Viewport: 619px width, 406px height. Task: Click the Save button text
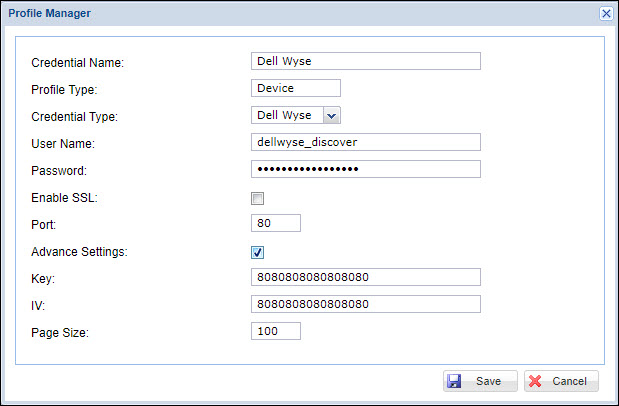pyautogui.click(x=488, y=381)
